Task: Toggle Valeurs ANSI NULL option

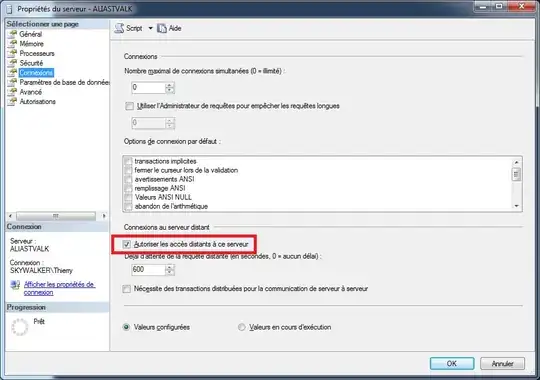Action: pos(128,197)
